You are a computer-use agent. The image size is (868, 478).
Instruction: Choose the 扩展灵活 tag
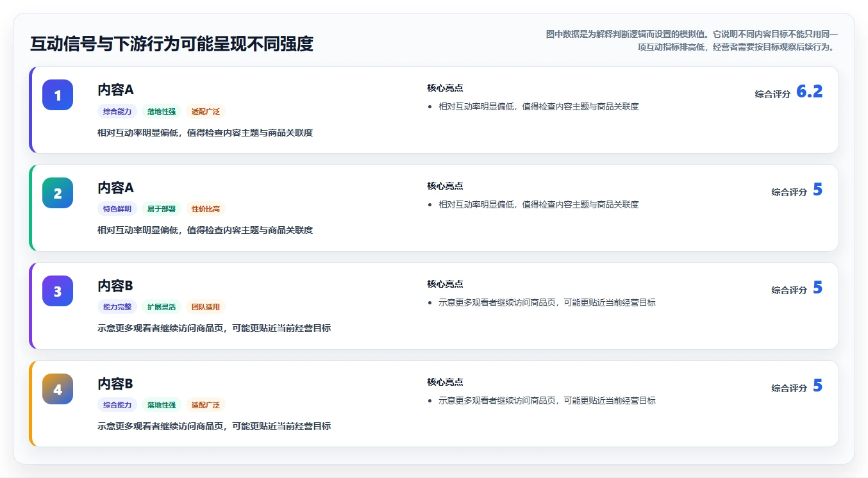[162, 307]
